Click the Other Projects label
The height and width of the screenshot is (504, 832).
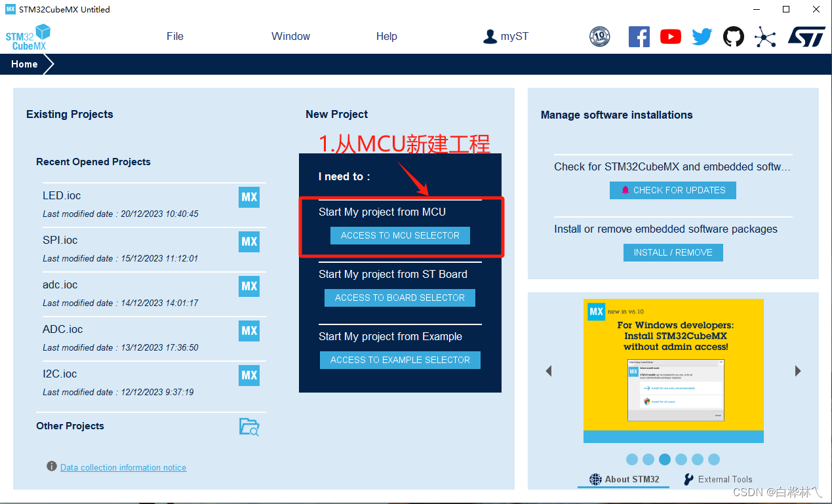point(70,426)
